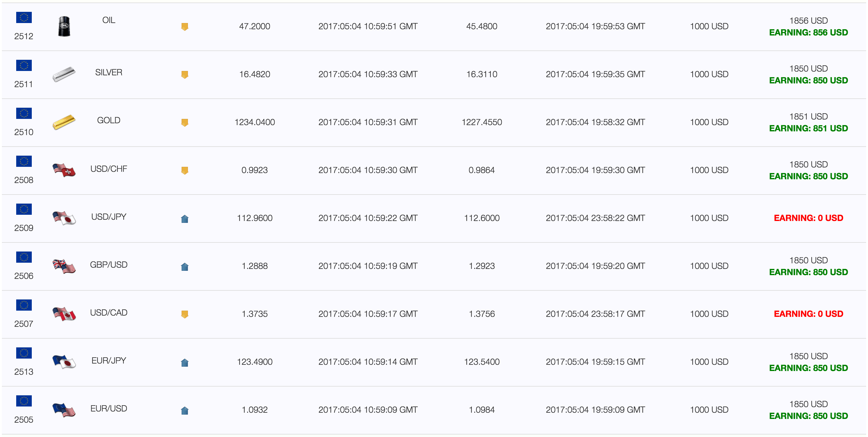
Task: Click the SILVER bar icon
Action: coord(64,74)
